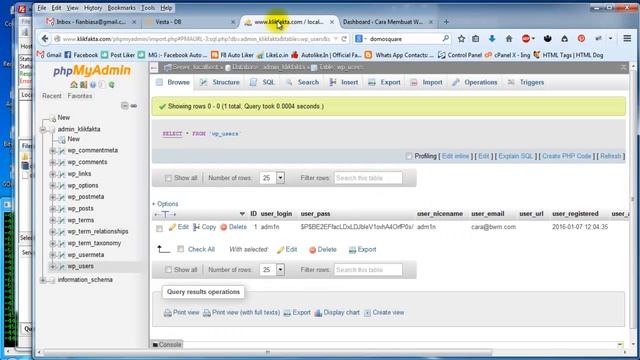Click the Pinterest toolbar icon
Viewport: 640px width, 360px height.
pyautogui.click(x=581, y=39)
